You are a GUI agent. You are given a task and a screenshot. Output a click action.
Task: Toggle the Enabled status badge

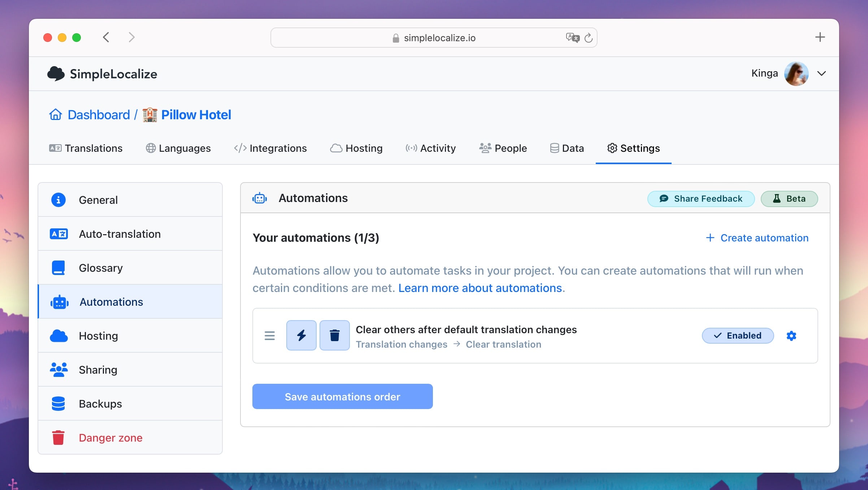738,336
